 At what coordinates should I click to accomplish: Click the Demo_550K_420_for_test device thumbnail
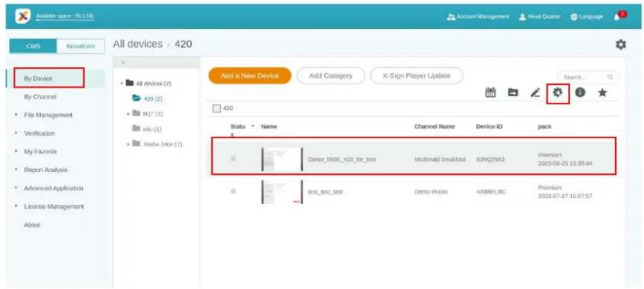(x=282, y=159)
